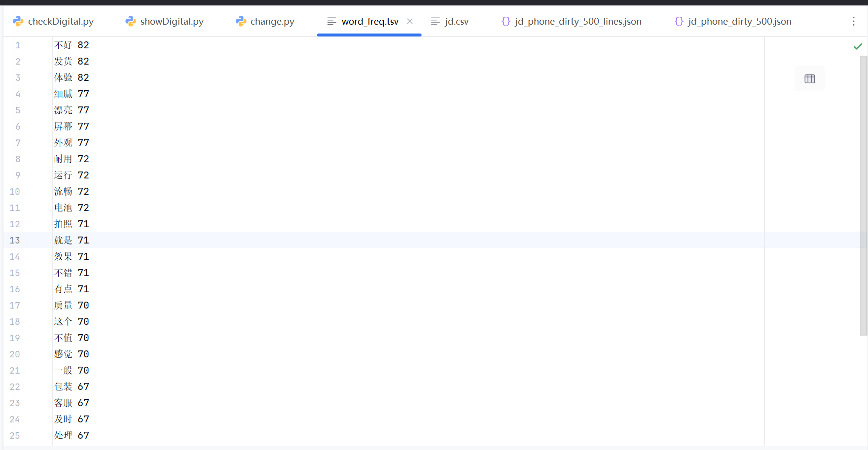Click the text '不值 70' on line 19
868x450 pixels.
point(72,338)
